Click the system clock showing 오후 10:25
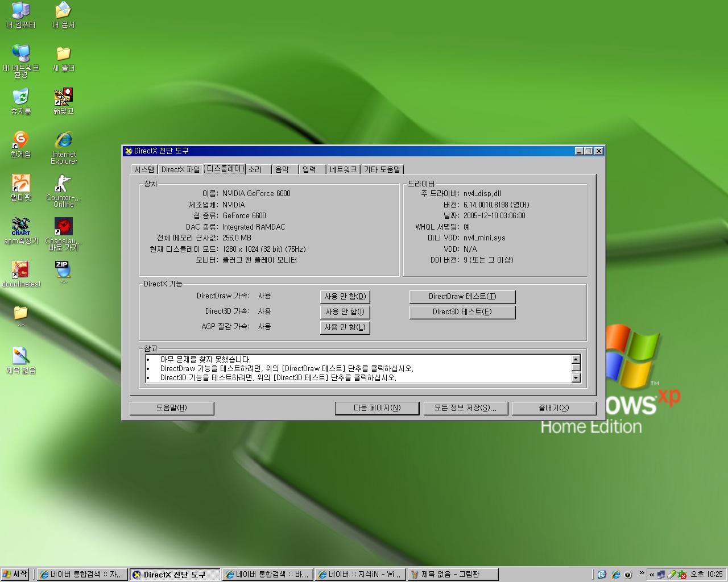 (x=706, y=575)
